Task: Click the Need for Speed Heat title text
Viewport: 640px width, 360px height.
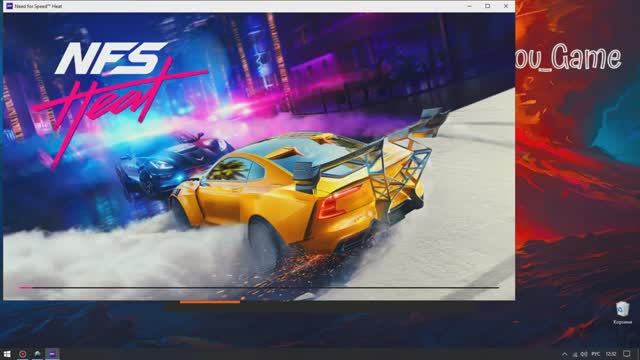Action: point(38,6)
